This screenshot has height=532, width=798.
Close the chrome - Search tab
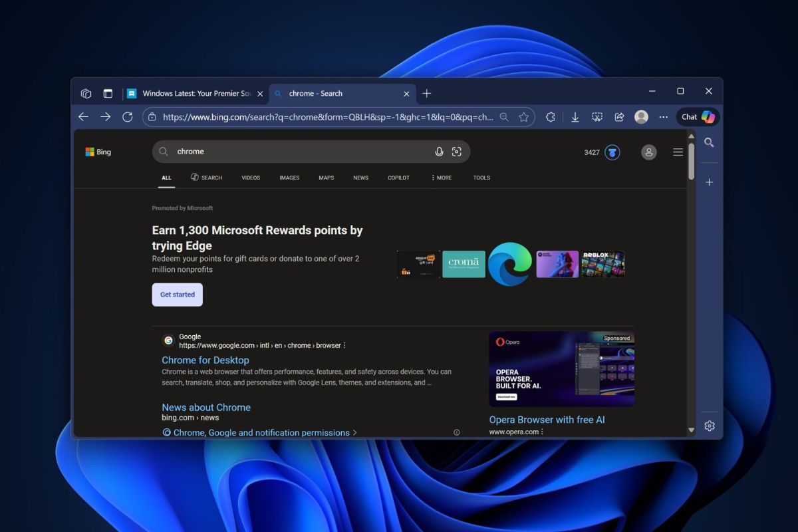(x=406, y=94)
